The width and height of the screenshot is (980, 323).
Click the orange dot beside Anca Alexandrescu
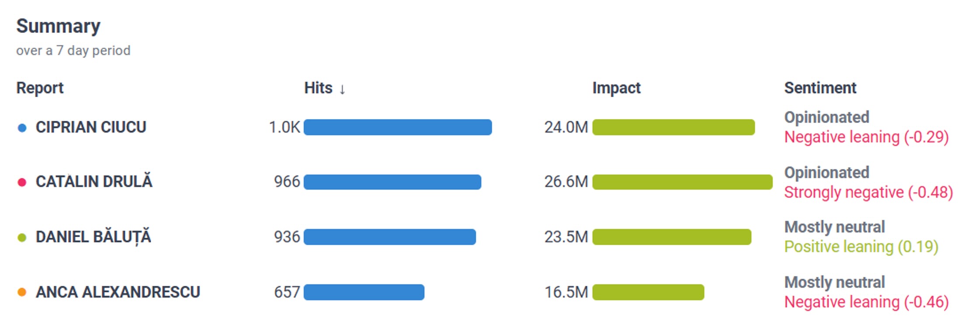pyautogui.click(x=22, y=292)
